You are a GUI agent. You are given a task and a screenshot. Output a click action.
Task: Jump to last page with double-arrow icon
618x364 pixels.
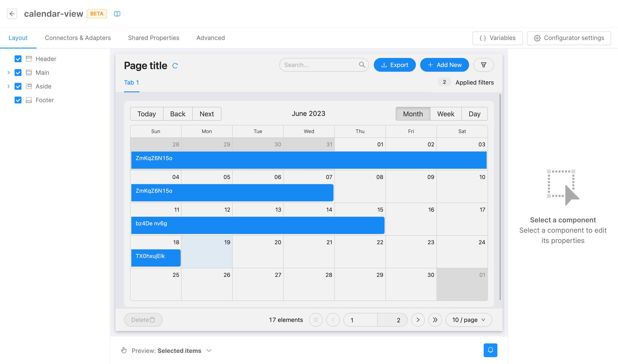coord(435,320)
